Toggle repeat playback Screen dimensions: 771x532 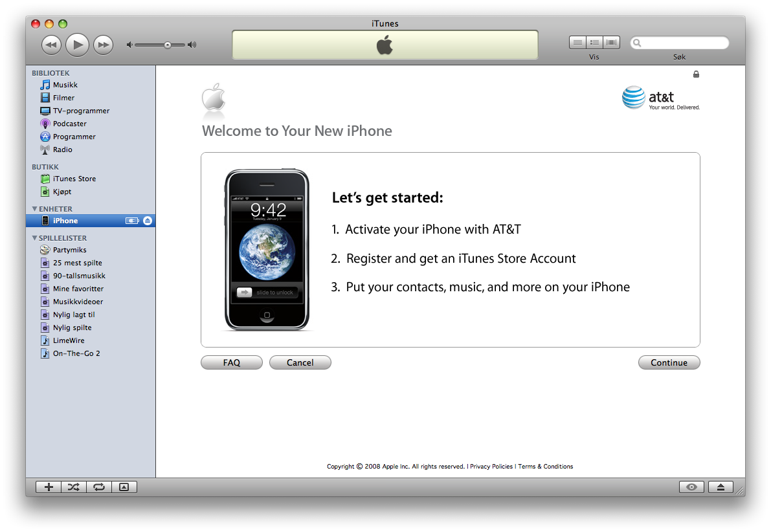[x=99, y=487]
